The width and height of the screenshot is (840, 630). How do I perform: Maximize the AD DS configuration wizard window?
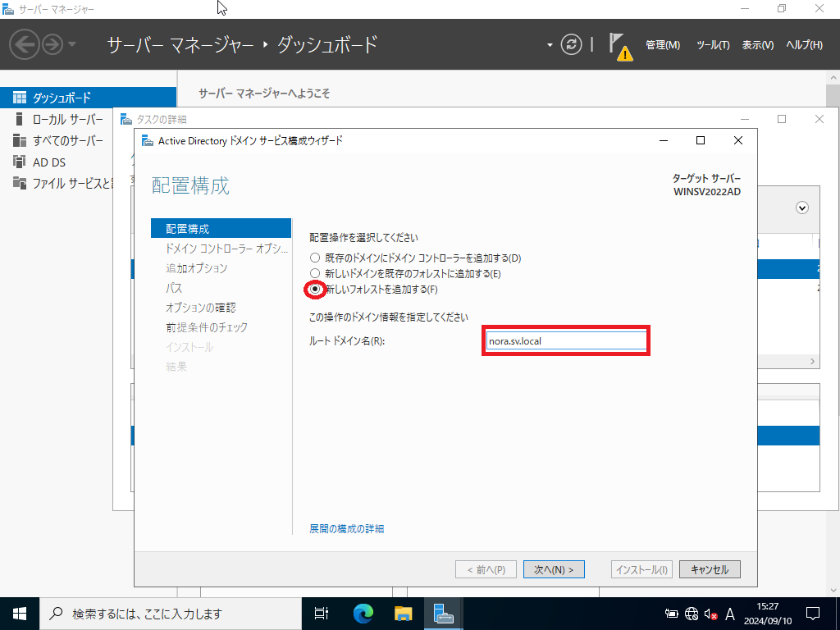[701, 140]
